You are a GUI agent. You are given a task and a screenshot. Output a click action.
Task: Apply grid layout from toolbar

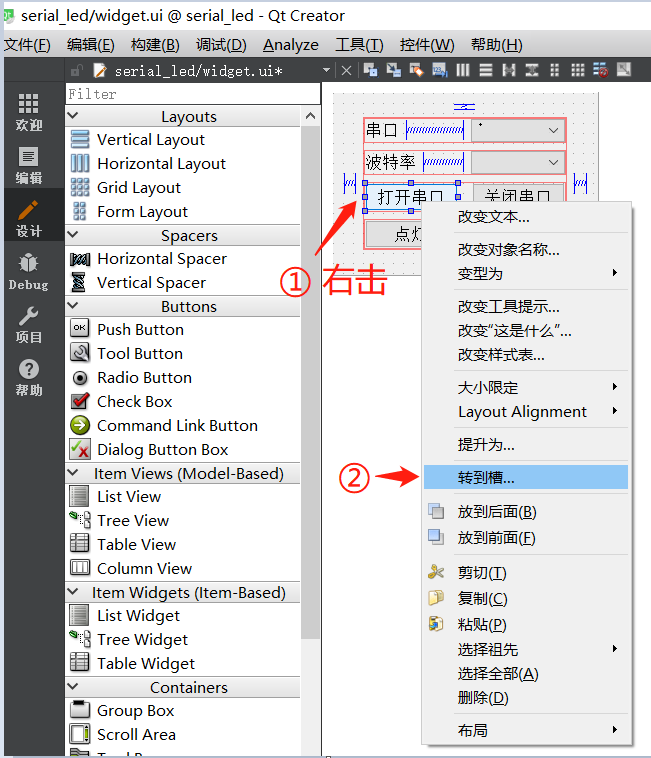click(578, 71)
